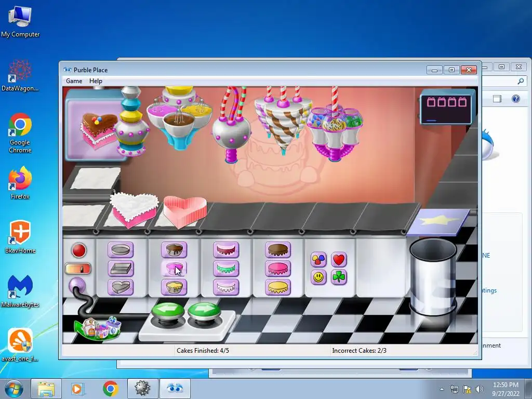Return to Purble Place village icon
Viewport: 532px width, 399px height.
(x=98, y=327)
